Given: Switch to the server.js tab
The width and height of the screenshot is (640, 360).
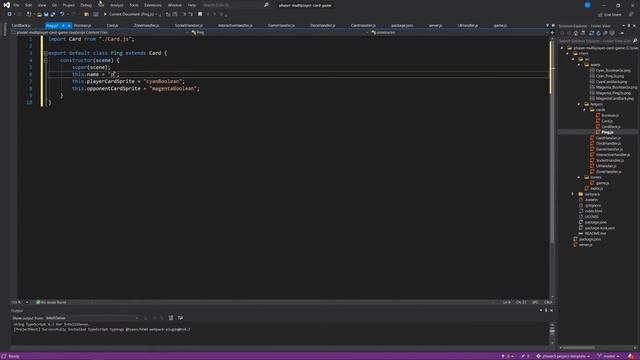Looking at the screenshot, I should pos(435,25).
